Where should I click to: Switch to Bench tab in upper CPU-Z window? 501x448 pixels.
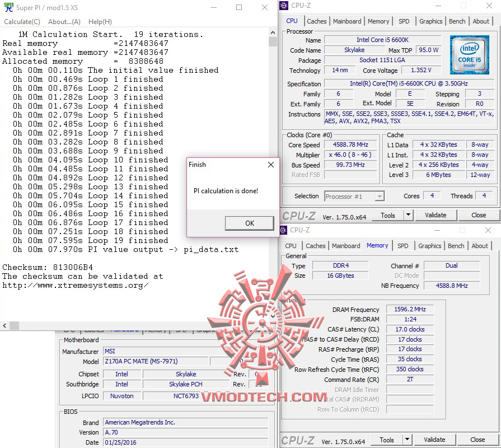tap(457, 21)
